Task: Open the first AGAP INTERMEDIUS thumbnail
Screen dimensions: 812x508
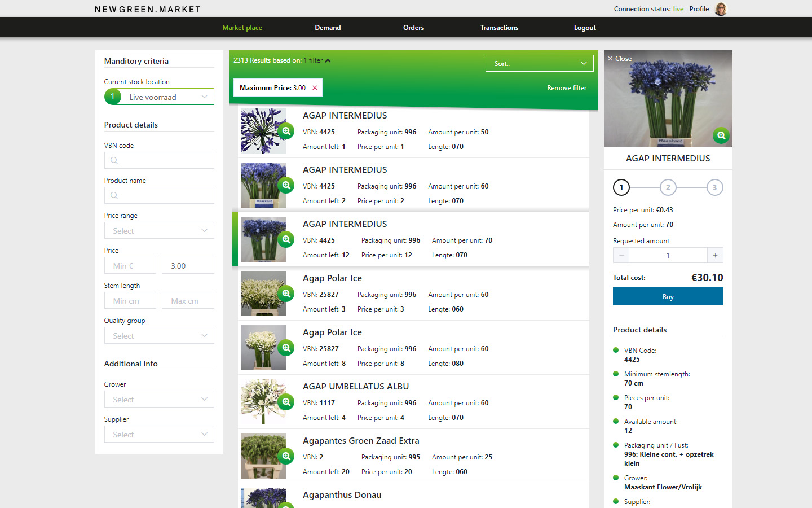Action: tap(263, 131)
